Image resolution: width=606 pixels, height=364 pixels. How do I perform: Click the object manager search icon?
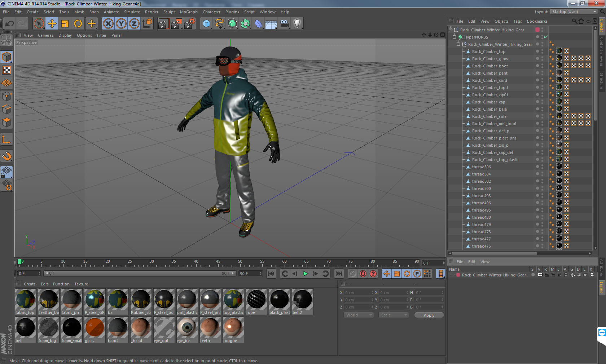[x=574, y=21]
